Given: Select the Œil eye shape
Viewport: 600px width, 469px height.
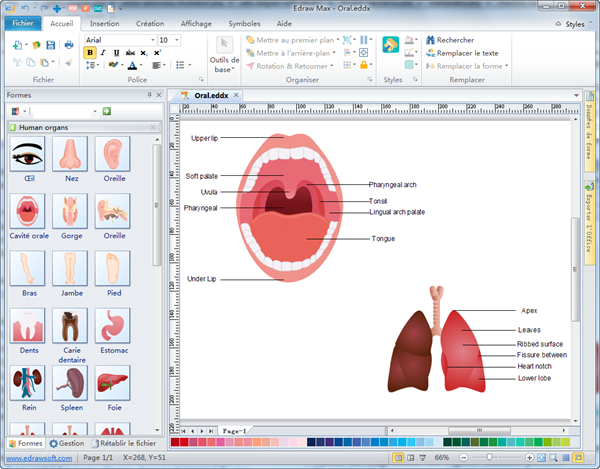Looking at the screenshot, I should tap(27, 154).
